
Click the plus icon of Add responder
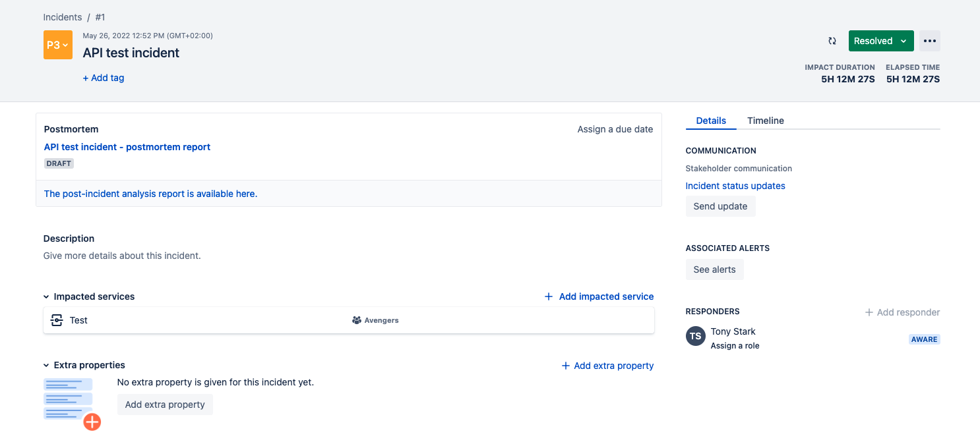[x=869, y=312]
